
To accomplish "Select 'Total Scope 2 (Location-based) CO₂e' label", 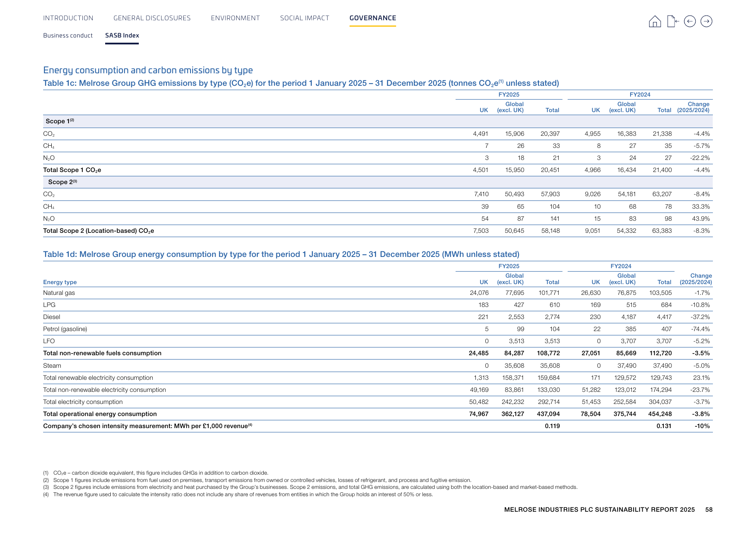I will tap(99, 231).
